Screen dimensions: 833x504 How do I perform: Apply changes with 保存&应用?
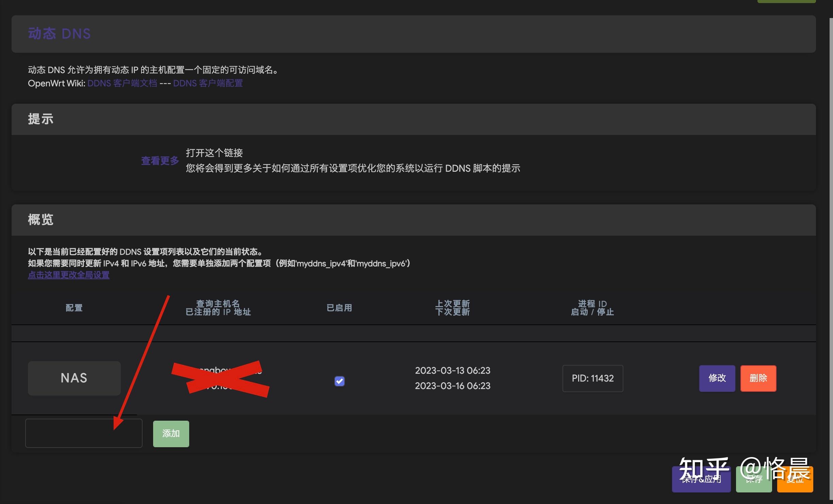click(x=701, y=480)
